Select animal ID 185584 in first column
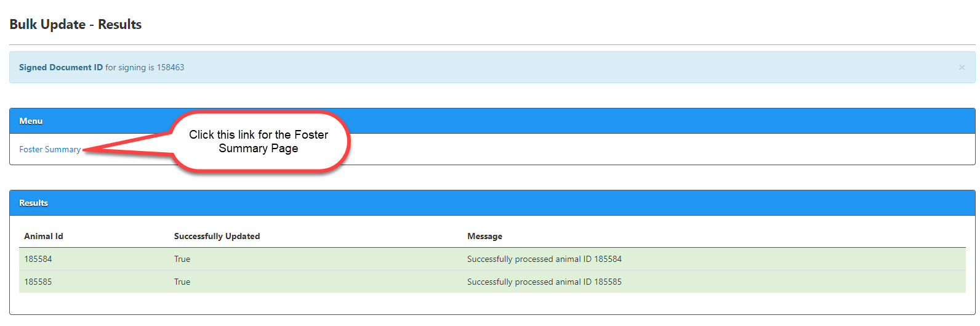The height and width of the screenshot is (326, 980). click(x=38, y=259)
